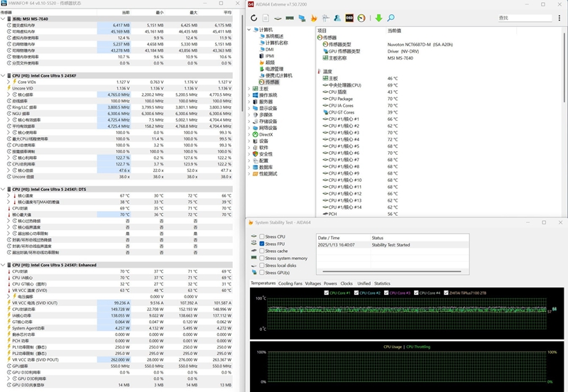The image size is (568, 392).
Task: Switch to the Statistics tab
Action: (382, 283)
